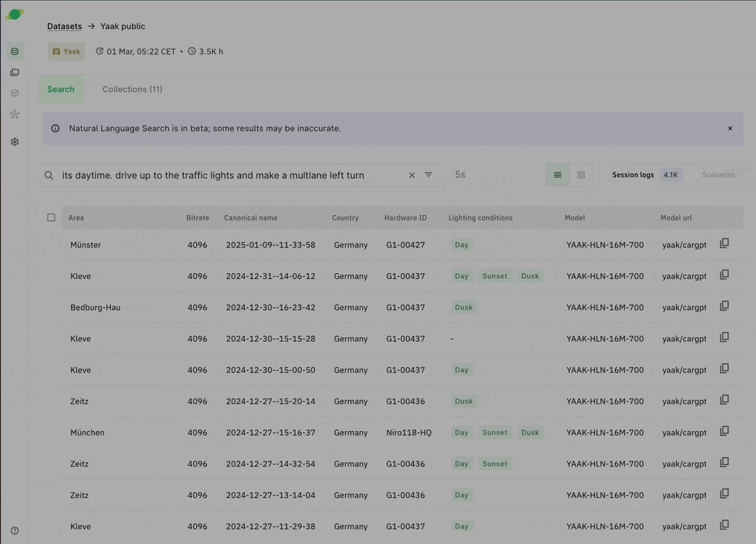Screen dimensions: 756x544
Task: Switch to list view layout
Action: click(558, 175)
